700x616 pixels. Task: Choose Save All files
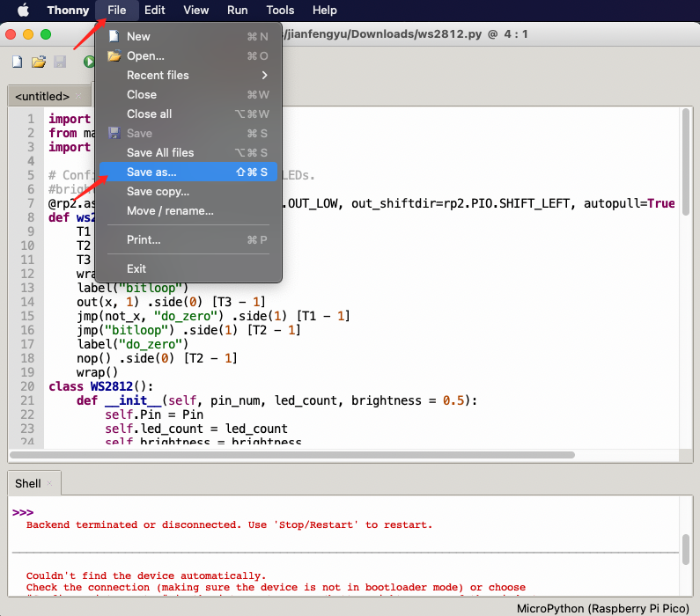click(x=188, y=152)
